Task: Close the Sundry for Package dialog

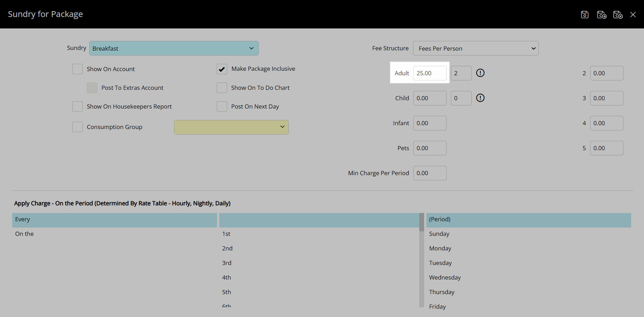Action: tap(633, 15)
